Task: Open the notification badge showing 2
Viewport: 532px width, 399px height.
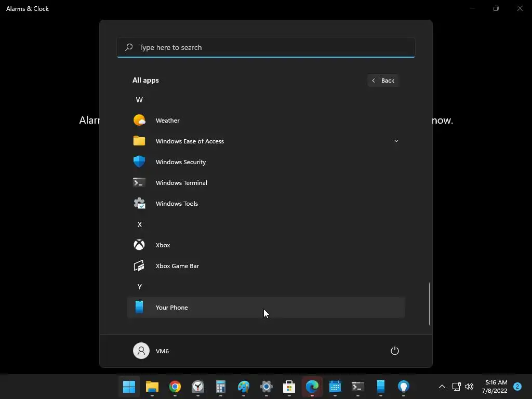Action: point(517,387)
